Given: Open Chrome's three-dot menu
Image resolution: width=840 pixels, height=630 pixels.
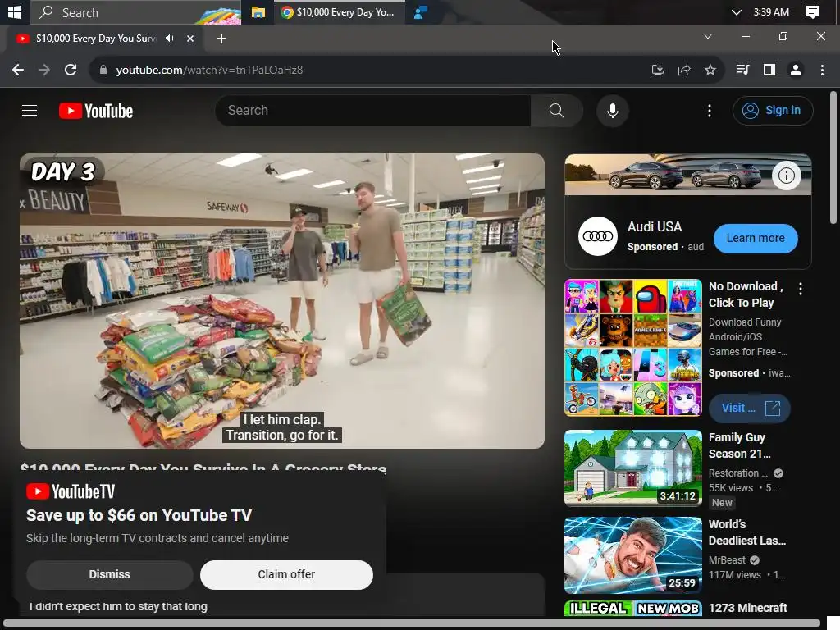Looking at the screenshot, I should 822,71.
